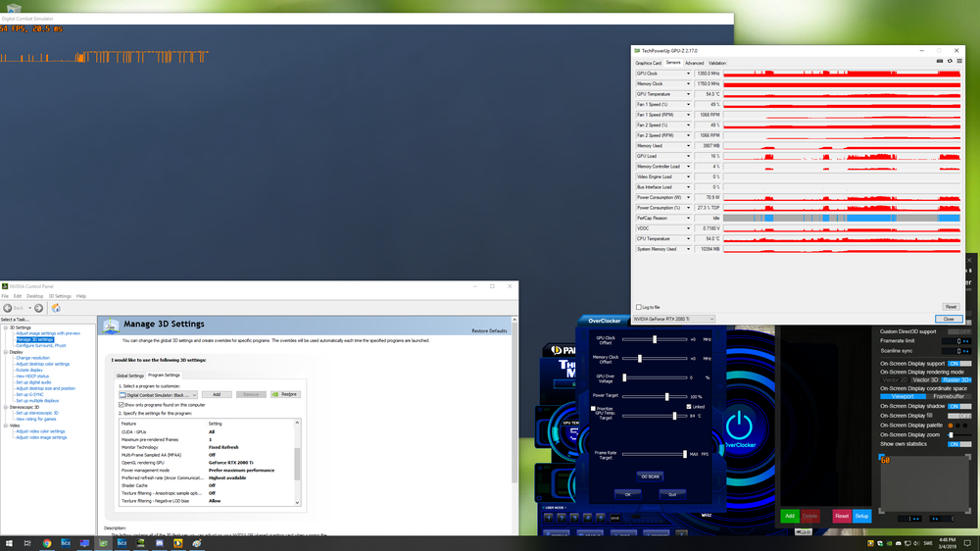Viewport: 980px width, 551px height.
Task: Open GPU Clock sensor dropdown arrow
Action: click(x=688, y=74)
